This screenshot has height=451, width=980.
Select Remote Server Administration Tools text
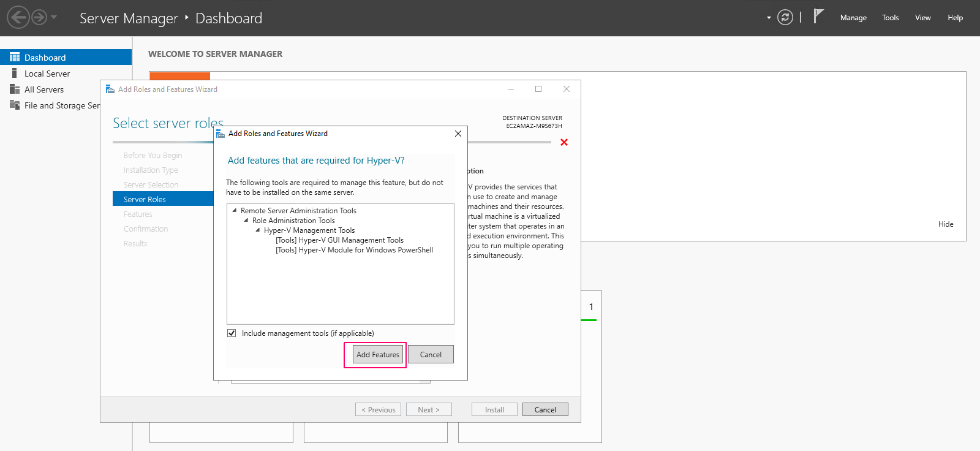click(298, 211)
